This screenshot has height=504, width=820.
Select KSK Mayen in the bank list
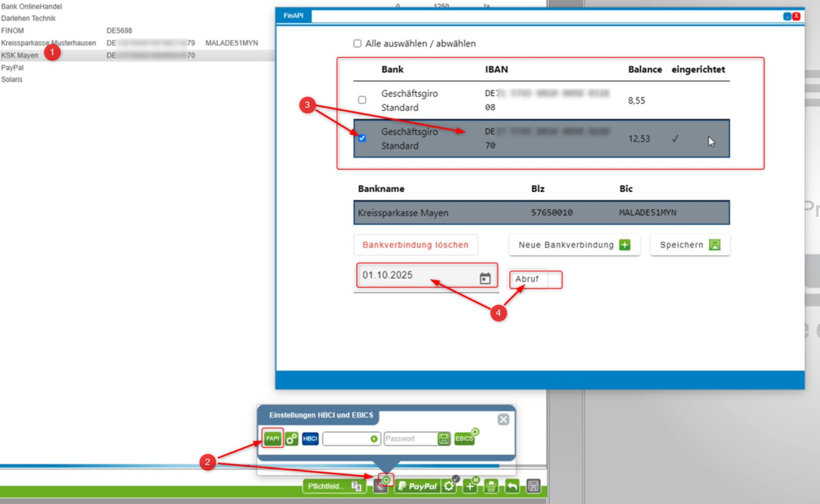pyautogui.click(x=20, y=55)
